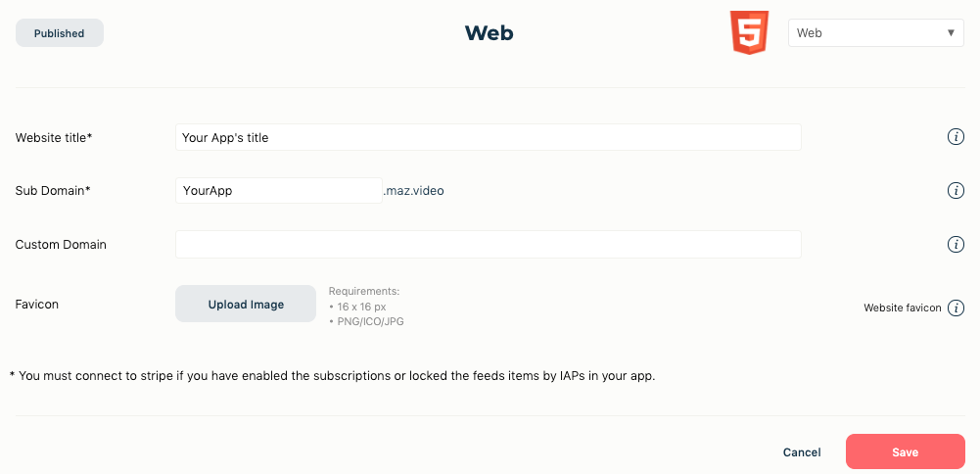Image resolution: width=980 pixels, height=474 pixels.
Task: Click the PNG/ICO/JPG requirement text
Action: (371, 321)
